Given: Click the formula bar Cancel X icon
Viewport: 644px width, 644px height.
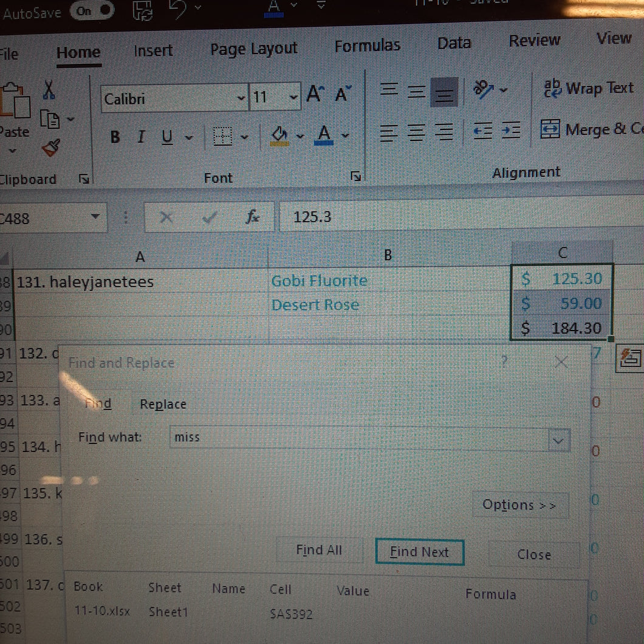Looking at the screenshot, I should [166, 216].
